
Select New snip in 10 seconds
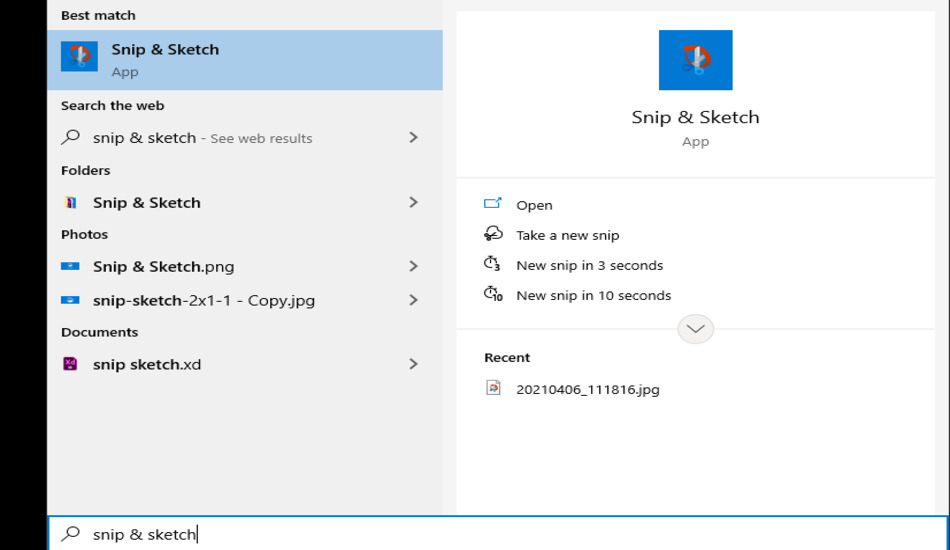593,295
